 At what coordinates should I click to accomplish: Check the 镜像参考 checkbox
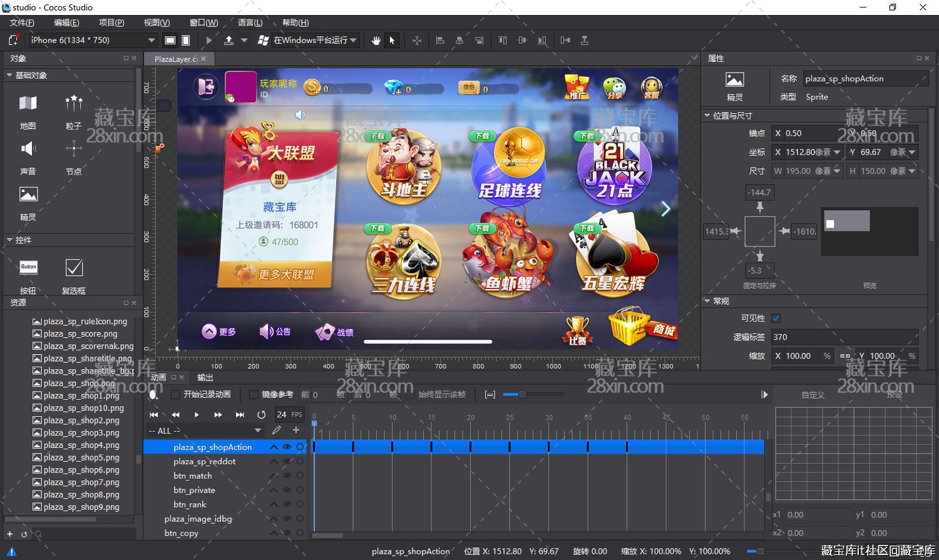point(253,394)
